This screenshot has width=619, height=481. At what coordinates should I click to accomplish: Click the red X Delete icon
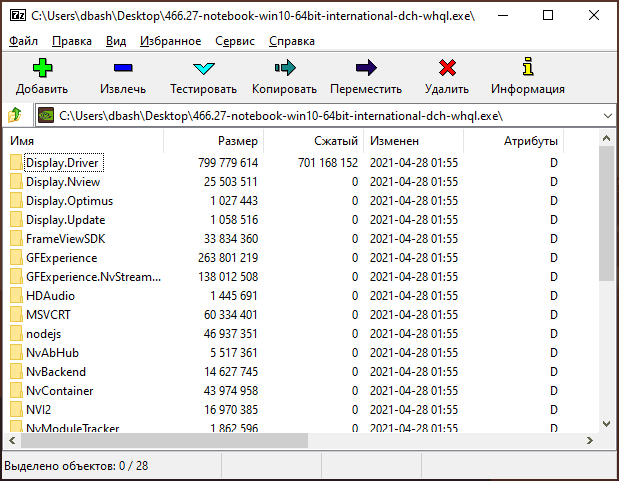[447, 68]
